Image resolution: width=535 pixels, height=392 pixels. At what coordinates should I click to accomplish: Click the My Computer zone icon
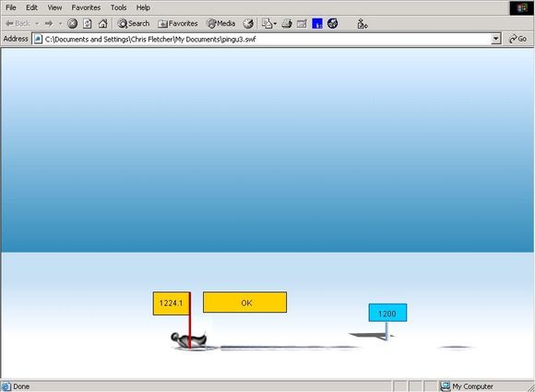click(446, 386)
